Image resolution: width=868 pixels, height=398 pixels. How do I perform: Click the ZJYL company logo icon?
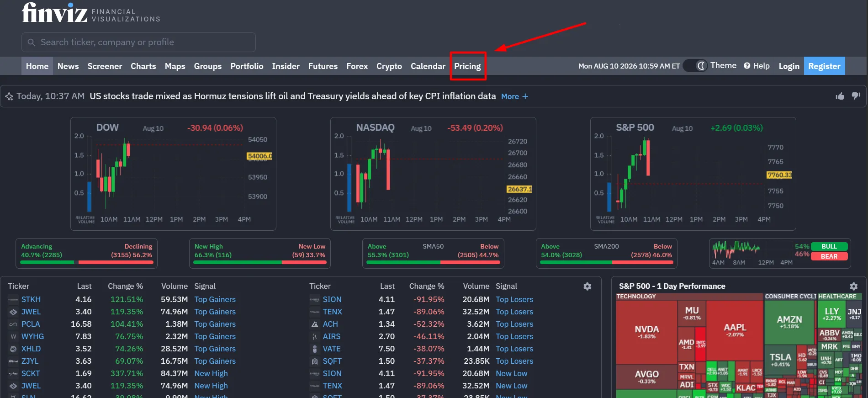tap(13, 361)
